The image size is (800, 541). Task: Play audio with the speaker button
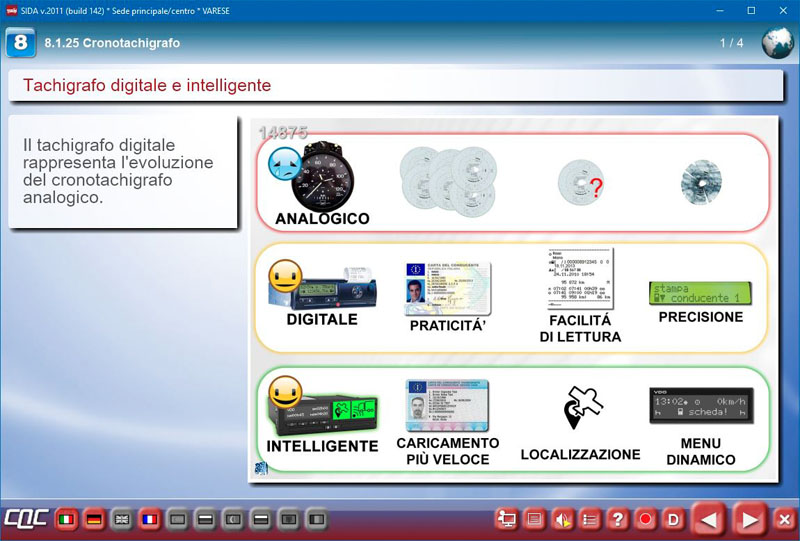563,520
